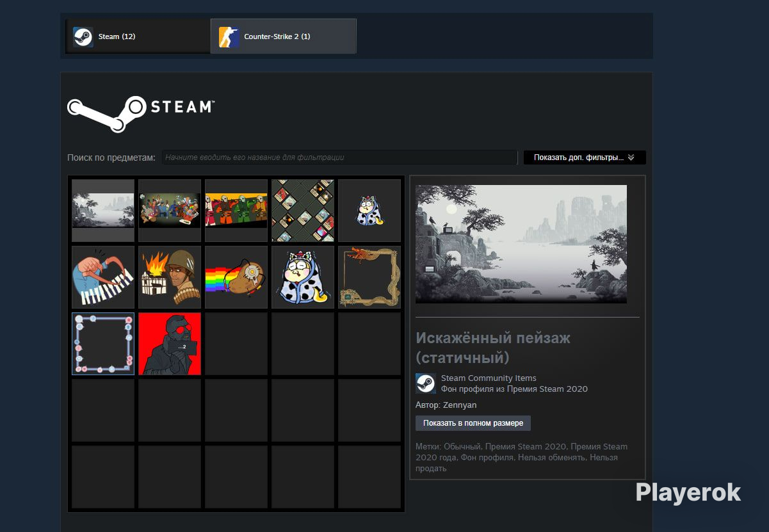Open the Steam (12) inventory tab
Viewport: 769px width, 532px height.
138,36
